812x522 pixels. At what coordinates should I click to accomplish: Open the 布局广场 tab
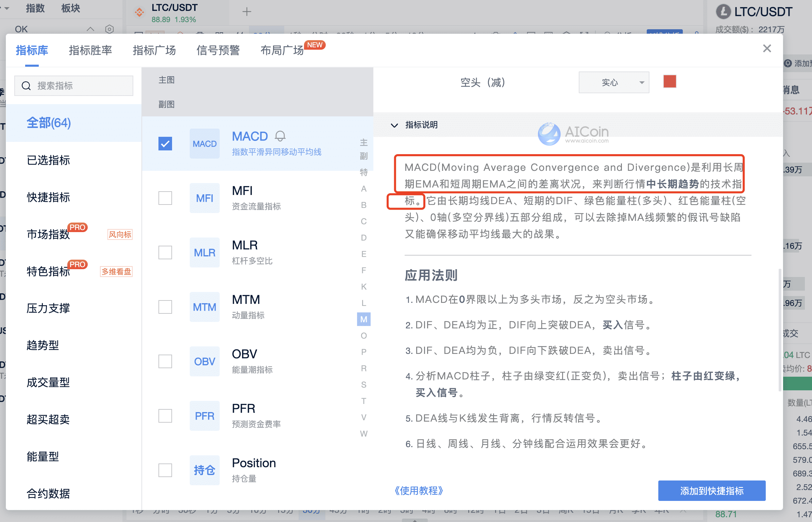[282, 50]
